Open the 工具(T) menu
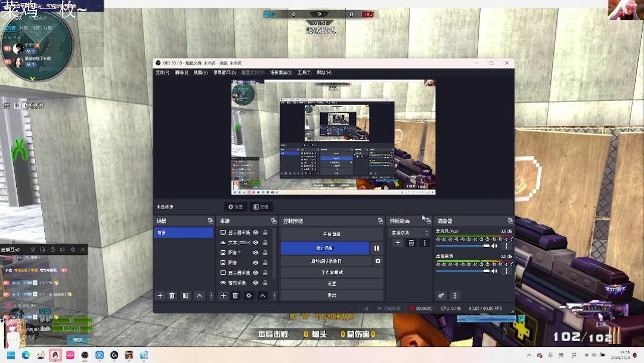The image size is (644, 363). click(304, 72)
